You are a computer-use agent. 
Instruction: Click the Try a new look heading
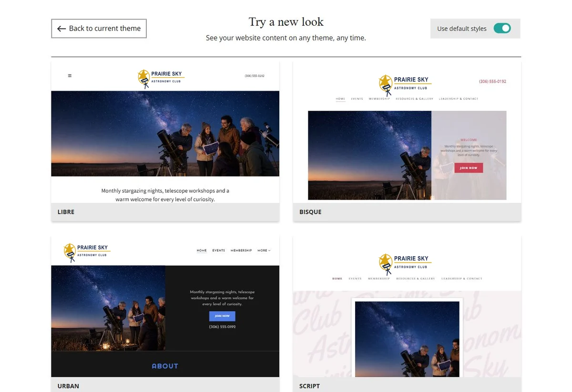click(286, 22)
